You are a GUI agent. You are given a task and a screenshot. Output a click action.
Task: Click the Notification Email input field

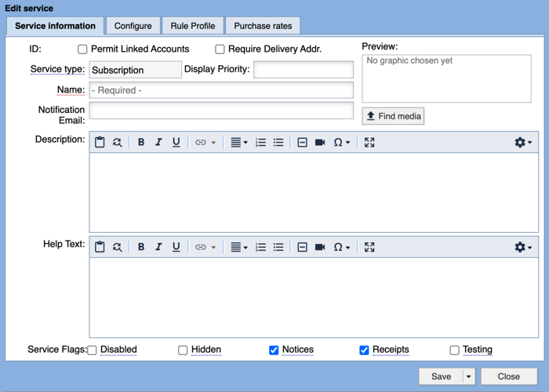click(221, 111)
